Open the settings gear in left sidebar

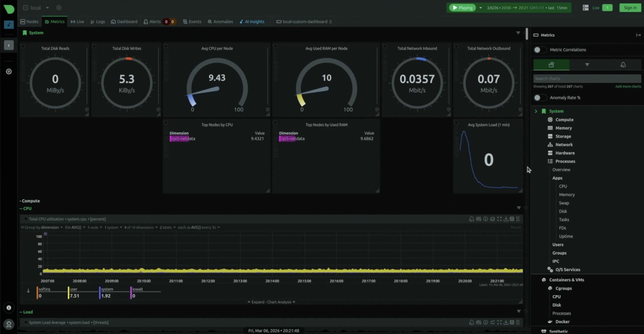(9, 72)
